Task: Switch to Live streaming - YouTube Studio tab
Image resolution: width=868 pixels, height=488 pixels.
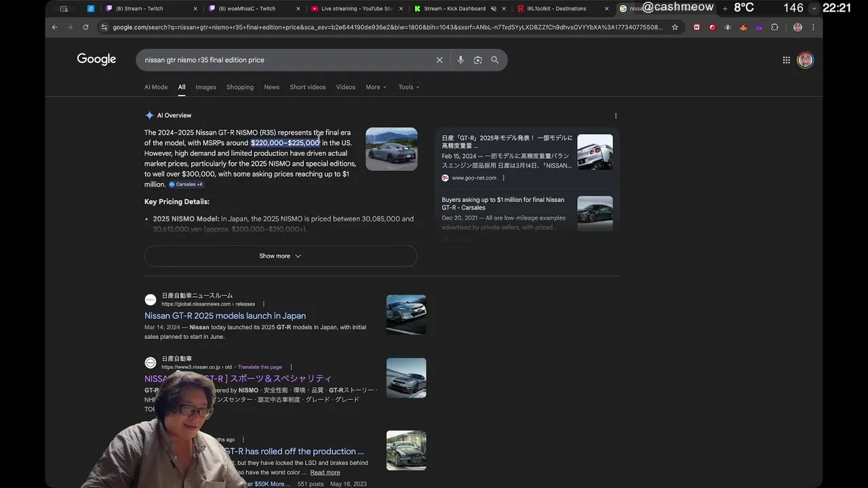Action: (x=356, y=9)
